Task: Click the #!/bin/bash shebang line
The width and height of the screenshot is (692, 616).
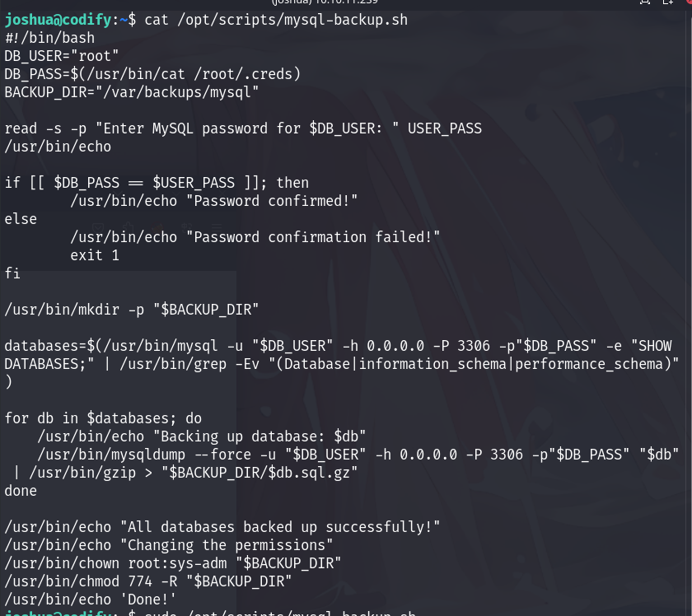Action: (49, 38)
